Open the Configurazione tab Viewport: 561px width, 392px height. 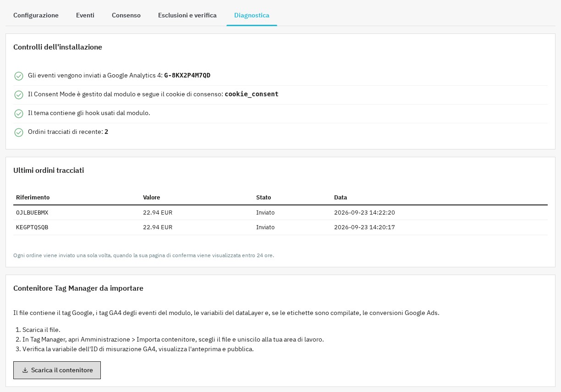point(36,15)
